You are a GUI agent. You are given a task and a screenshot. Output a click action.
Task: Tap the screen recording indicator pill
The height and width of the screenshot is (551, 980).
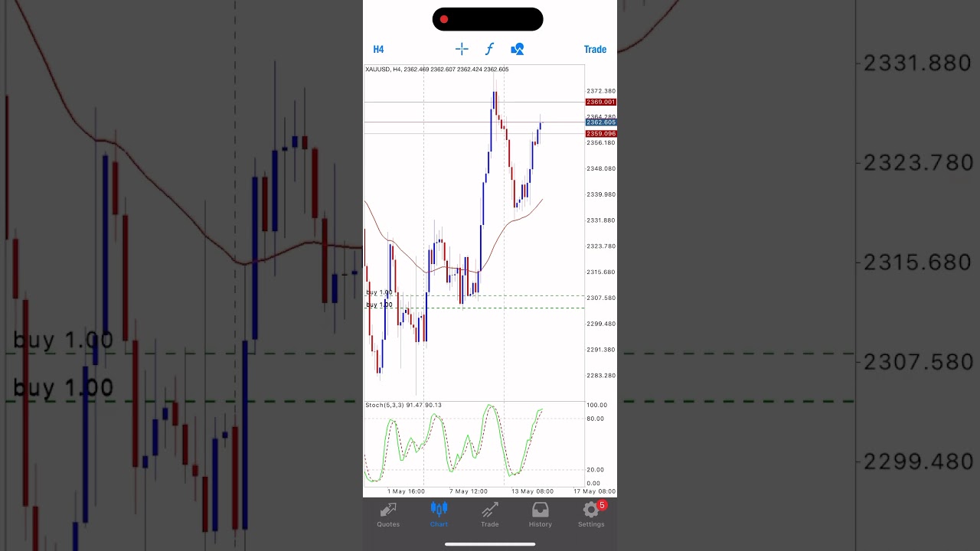click(488, 19)
